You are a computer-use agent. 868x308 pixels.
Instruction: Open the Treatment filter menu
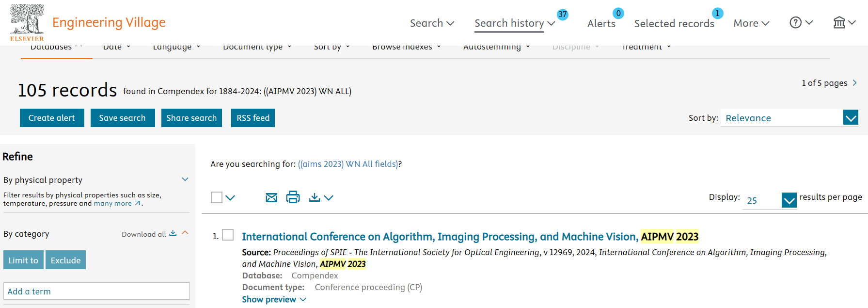(647, 47)
